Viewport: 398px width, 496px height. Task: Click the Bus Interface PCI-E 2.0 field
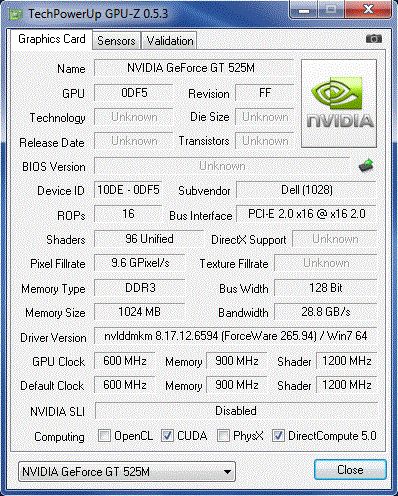(306, 214)
